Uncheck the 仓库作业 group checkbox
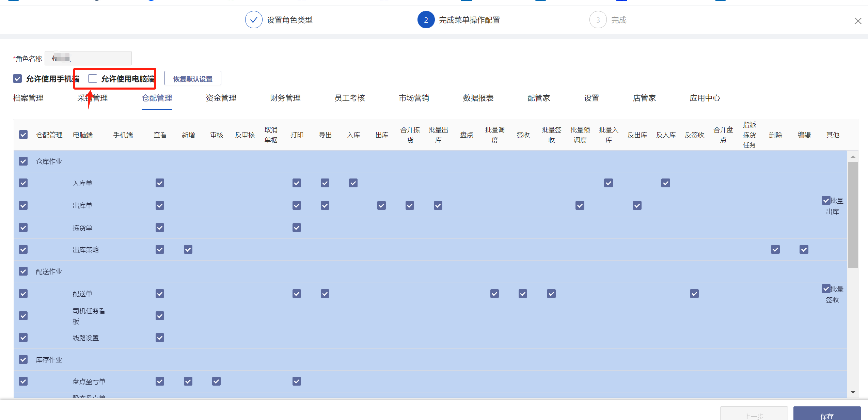The width and height of the screenshot is (868, 420). [23, 161]
